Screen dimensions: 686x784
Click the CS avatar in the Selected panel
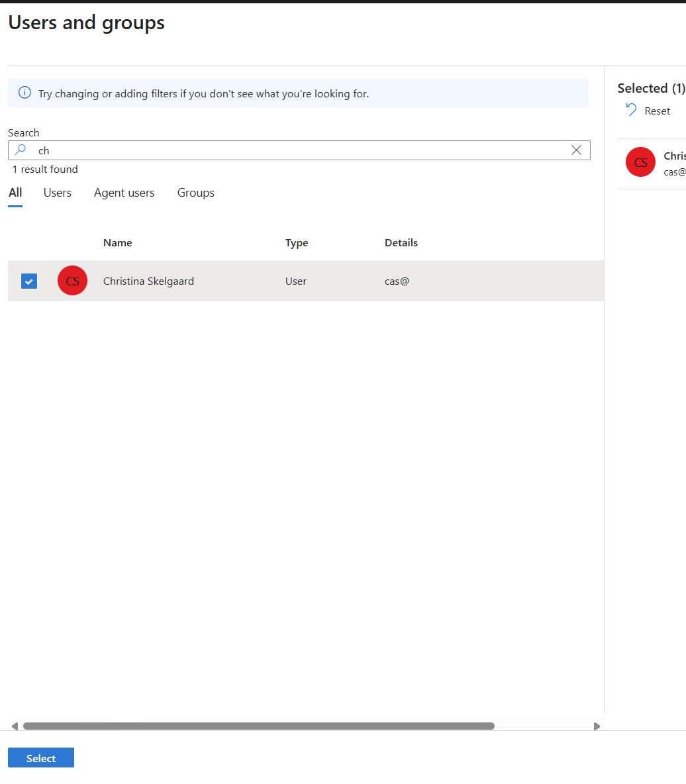640,162
